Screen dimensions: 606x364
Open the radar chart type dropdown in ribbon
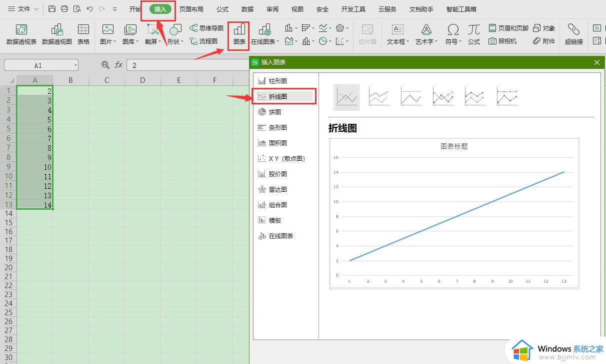click(342, 28)
